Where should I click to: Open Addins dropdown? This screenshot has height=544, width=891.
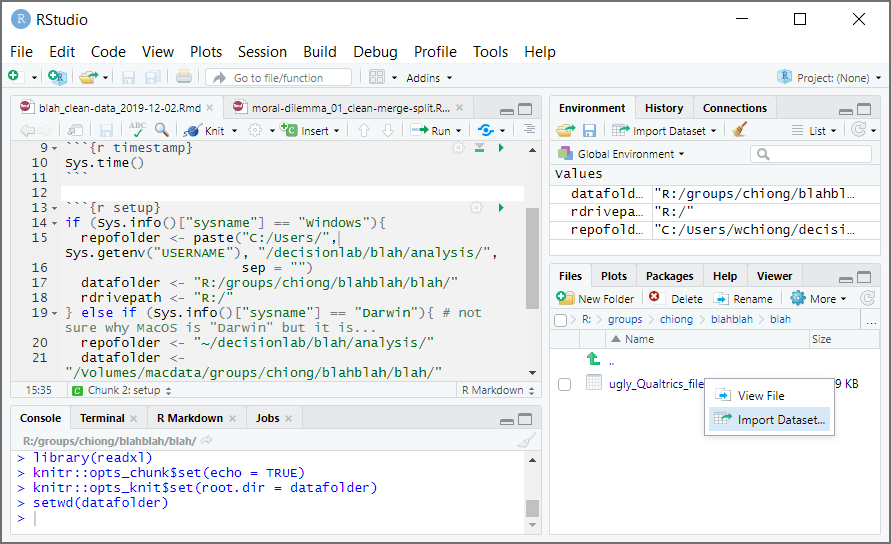tap(429, 78)
